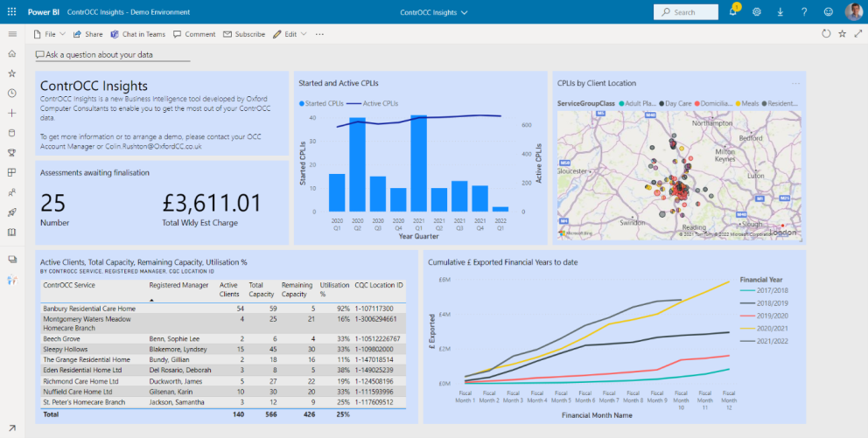This screenshot has width=868, height=438.
Task: Enter full screen mode icon
Action: click(x=858, y=34)
